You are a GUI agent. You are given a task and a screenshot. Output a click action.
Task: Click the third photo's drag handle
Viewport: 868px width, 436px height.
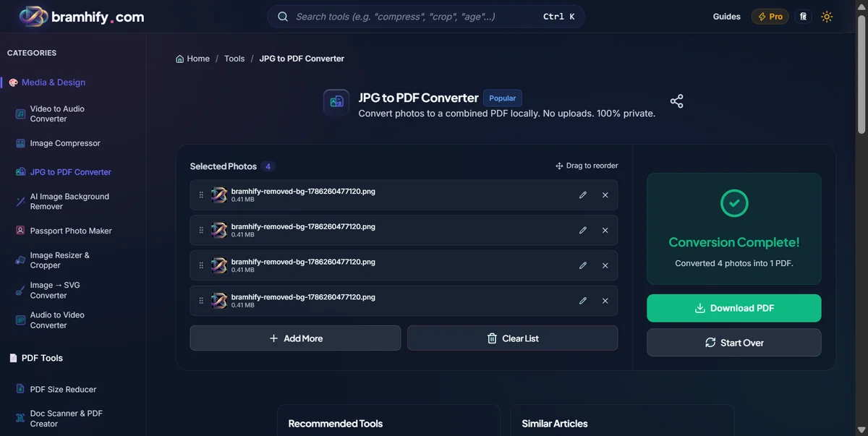201,266
